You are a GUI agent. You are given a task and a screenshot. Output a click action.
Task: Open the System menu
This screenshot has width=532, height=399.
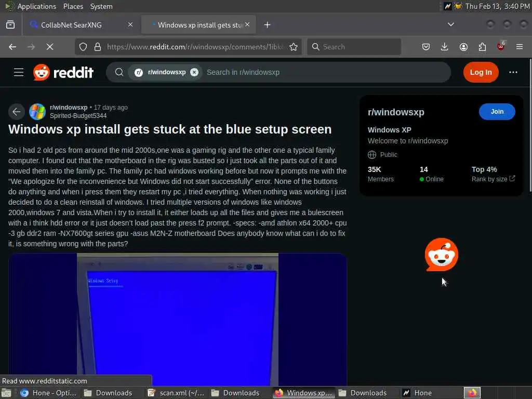(x=101, y=6)
